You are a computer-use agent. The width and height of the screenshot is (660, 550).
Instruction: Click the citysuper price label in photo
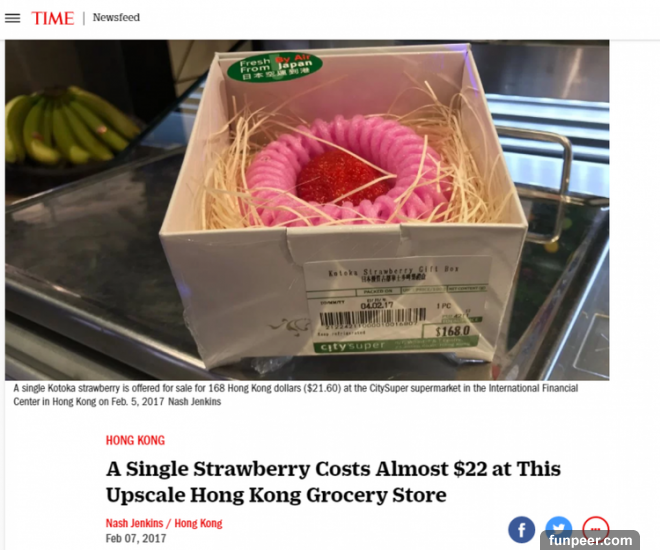397,305
